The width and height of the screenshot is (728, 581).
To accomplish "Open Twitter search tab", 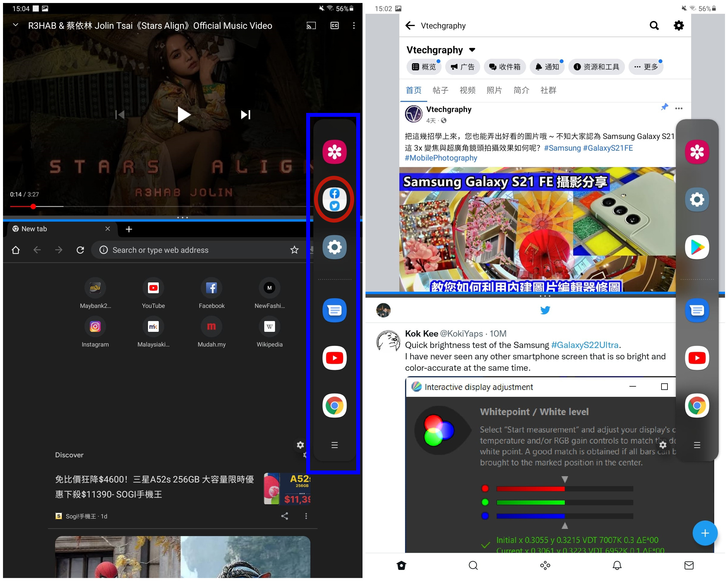I will point(473,565).
